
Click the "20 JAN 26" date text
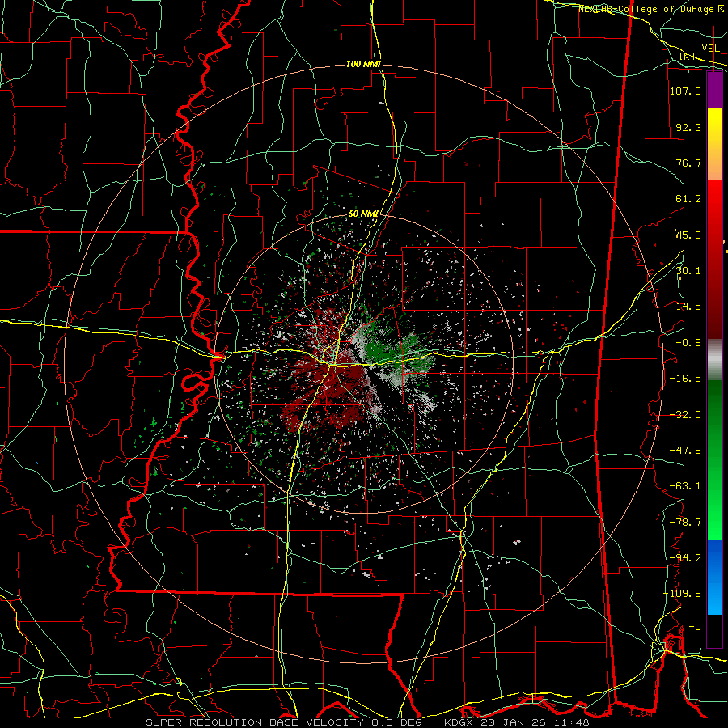point(513,722)
